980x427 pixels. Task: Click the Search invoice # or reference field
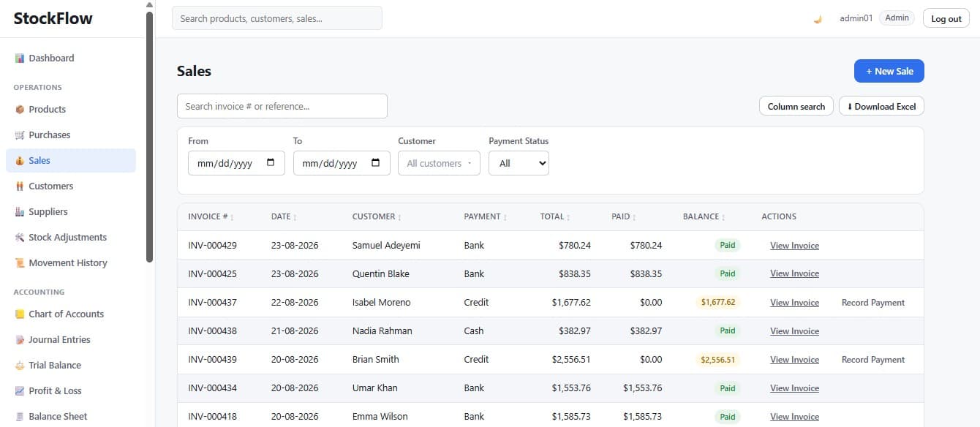282,106
